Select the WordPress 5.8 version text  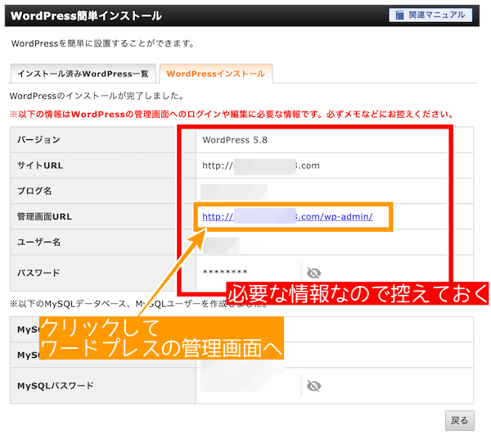tap(235, 140)
